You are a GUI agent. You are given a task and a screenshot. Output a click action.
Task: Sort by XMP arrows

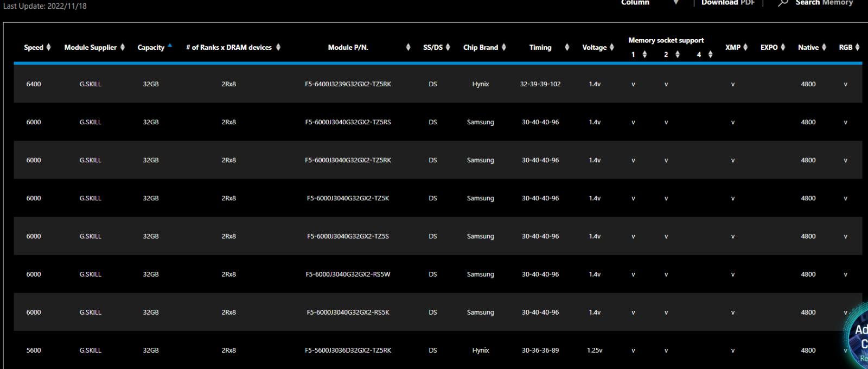pos(745,47)
